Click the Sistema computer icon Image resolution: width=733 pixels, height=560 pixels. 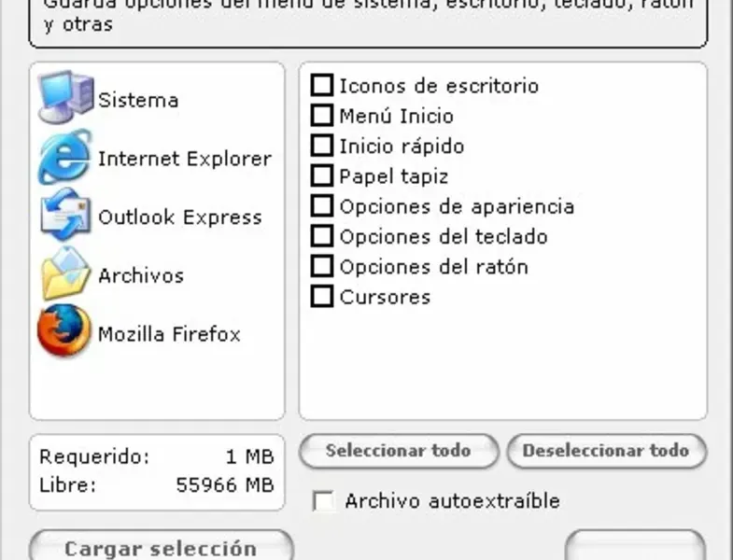[x=64, y=98]
